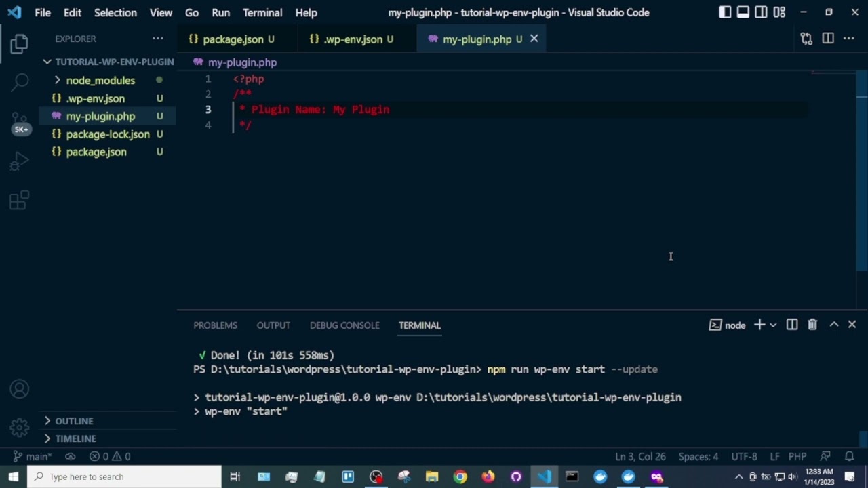Click the main* git branch indicator
The height and width of the screenshot is (488, 868).
33,457
